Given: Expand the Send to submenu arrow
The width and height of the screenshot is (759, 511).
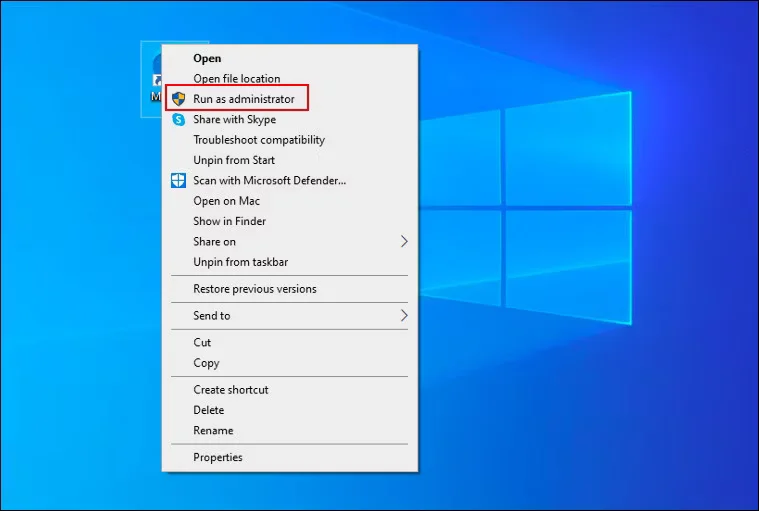Looking at the screenshot, I should [x=404, y=316].
